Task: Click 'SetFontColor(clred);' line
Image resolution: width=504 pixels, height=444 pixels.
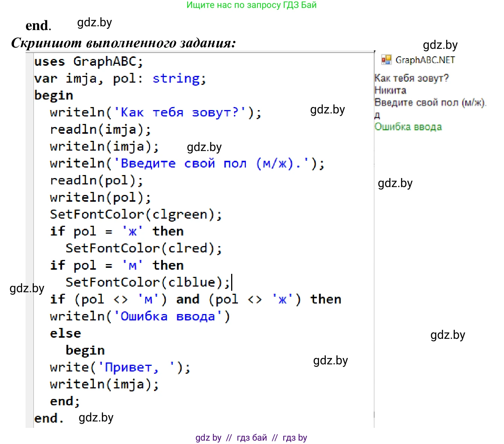Action: point(144,248)
